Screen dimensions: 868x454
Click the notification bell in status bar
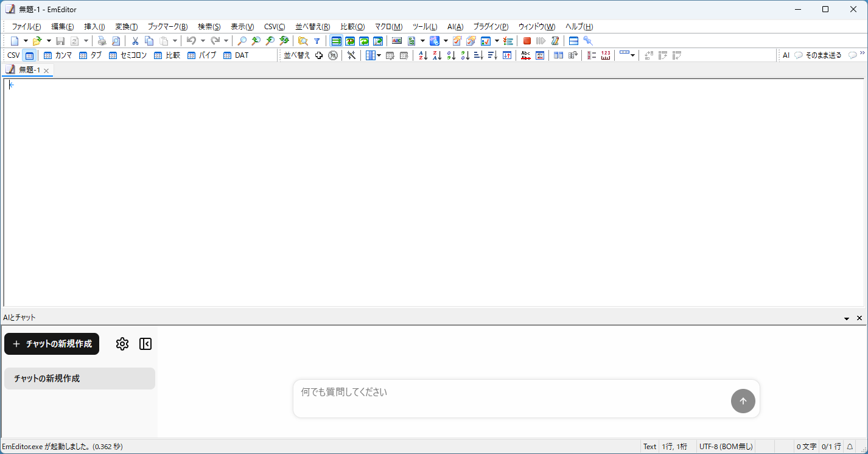(x=850, y=447)
